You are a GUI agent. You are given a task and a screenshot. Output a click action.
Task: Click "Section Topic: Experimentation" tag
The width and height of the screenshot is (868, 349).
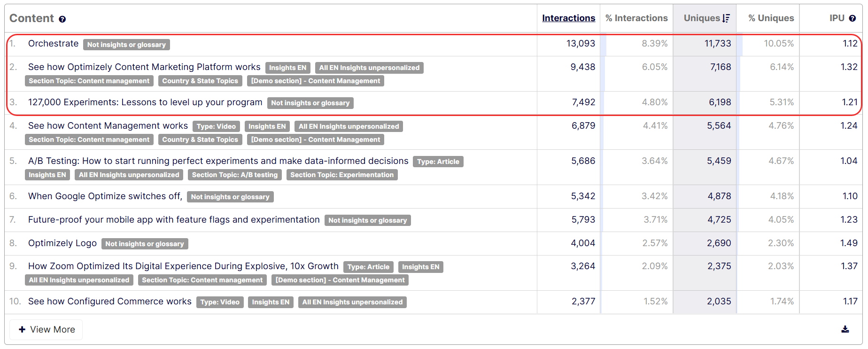(341, 175)
